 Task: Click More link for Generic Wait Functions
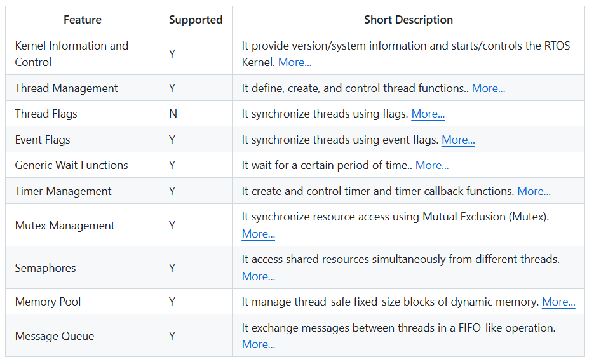point(432,165)
